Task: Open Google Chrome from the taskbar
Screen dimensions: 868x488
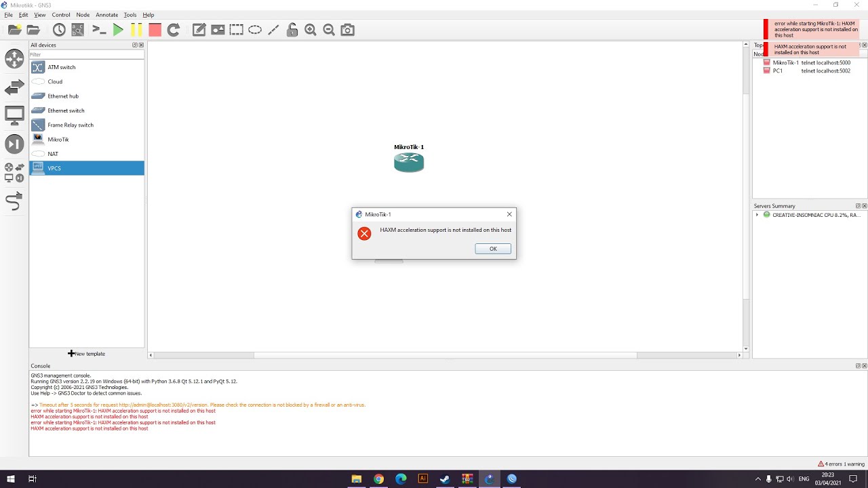Action: coord(378,479)
